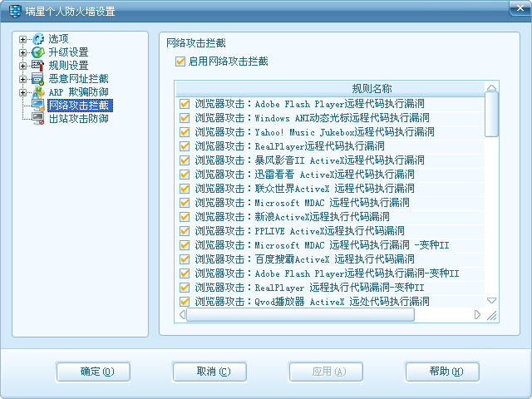Image resolution: width=532 pixels, height=399 pixels.
Task: Select 选项 in the settings tree
Action: pos(58,39)
